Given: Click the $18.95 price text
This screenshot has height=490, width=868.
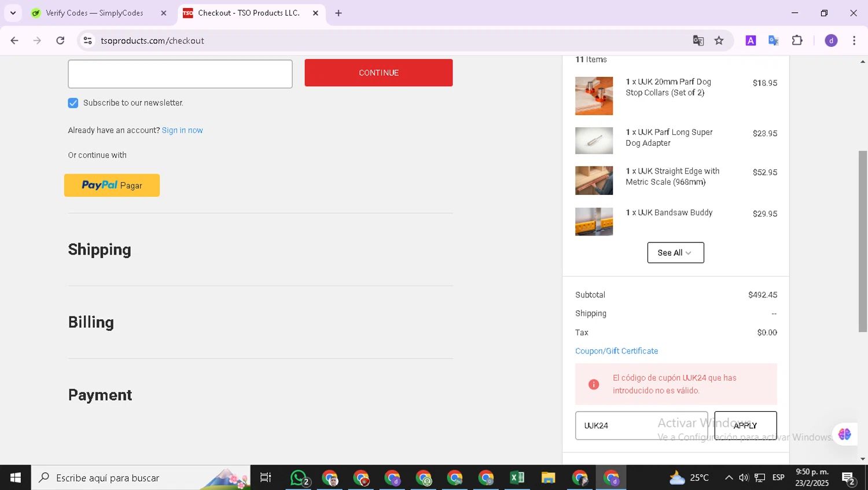Looking at the screenshot, I should click(765, 83).
